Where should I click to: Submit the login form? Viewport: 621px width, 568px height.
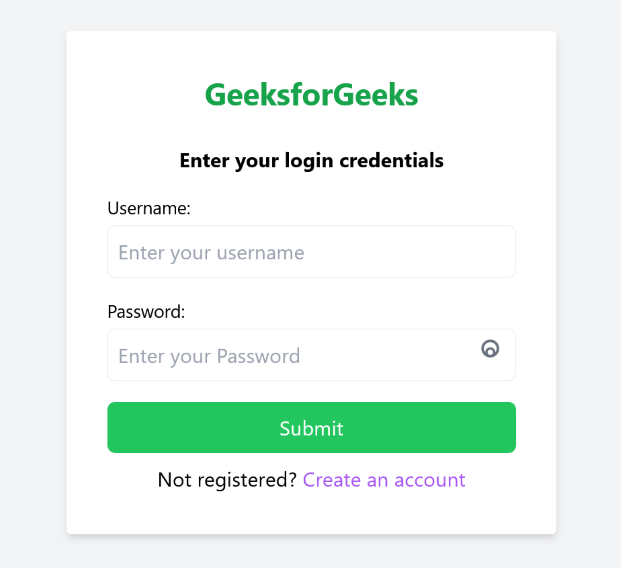tap(311, 428)
